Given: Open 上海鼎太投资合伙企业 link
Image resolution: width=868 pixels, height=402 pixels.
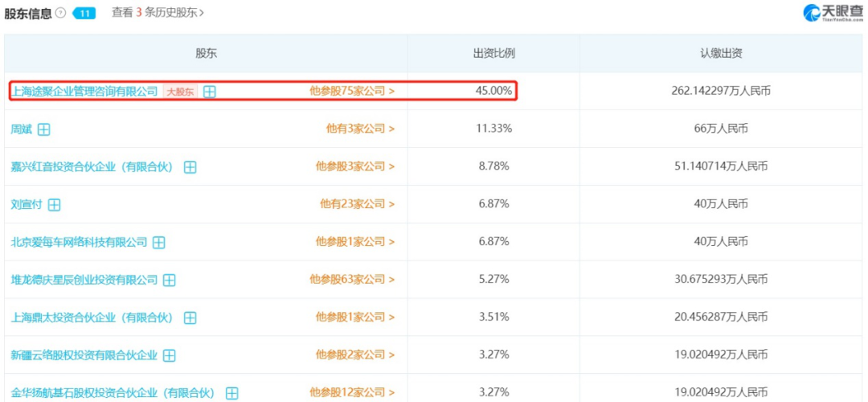Looking at the screenshot, I should (x=92, y=318).
